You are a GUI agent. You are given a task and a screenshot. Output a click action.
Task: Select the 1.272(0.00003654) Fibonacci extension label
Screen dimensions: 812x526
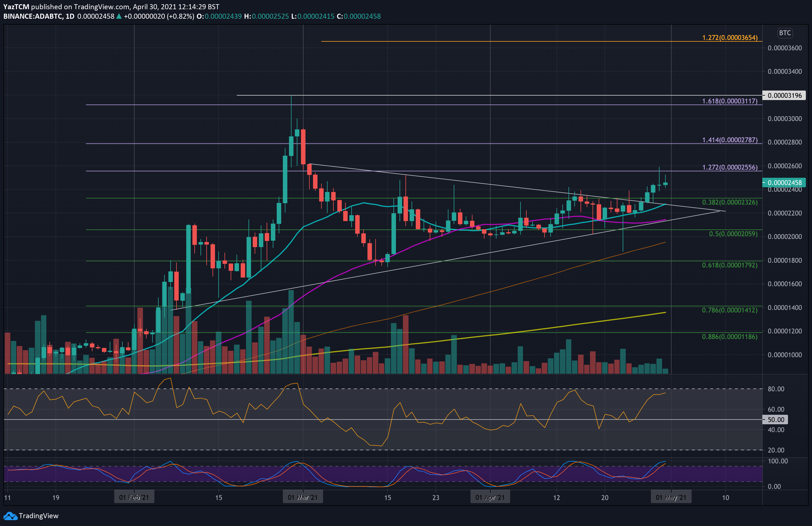tap(730, 37)
